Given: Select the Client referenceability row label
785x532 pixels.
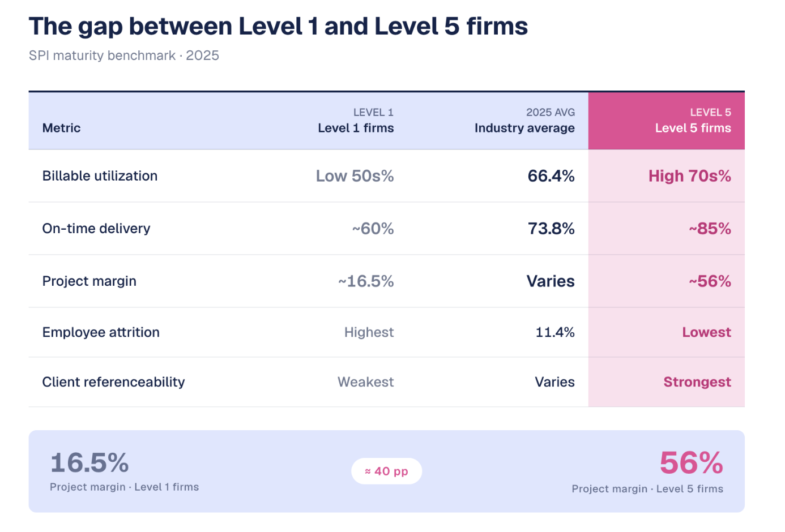Looking at the screenshot, I should (113, 382).
